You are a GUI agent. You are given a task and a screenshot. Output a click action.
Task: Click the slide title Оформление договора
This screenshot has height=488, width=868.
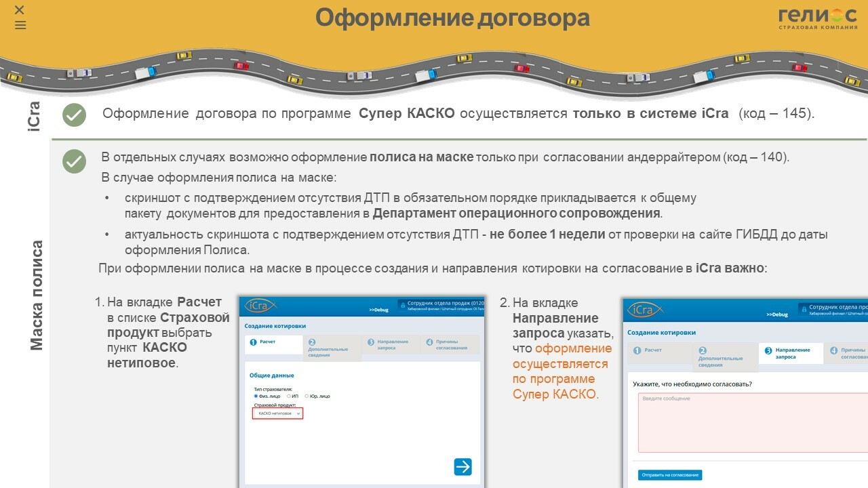point(452,18)
